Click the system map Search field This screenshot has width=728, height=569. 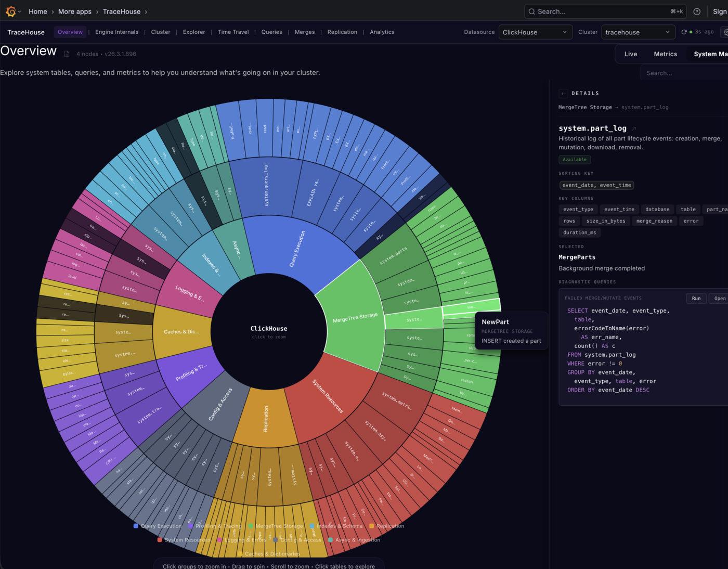point(684,73)
